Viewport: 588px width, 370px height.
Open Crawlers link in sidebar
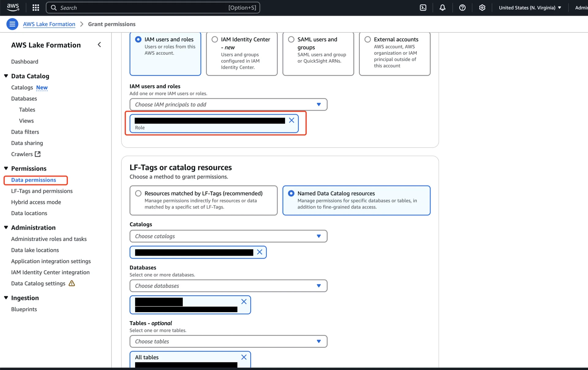pyautogui.click(x=22, y=154)
